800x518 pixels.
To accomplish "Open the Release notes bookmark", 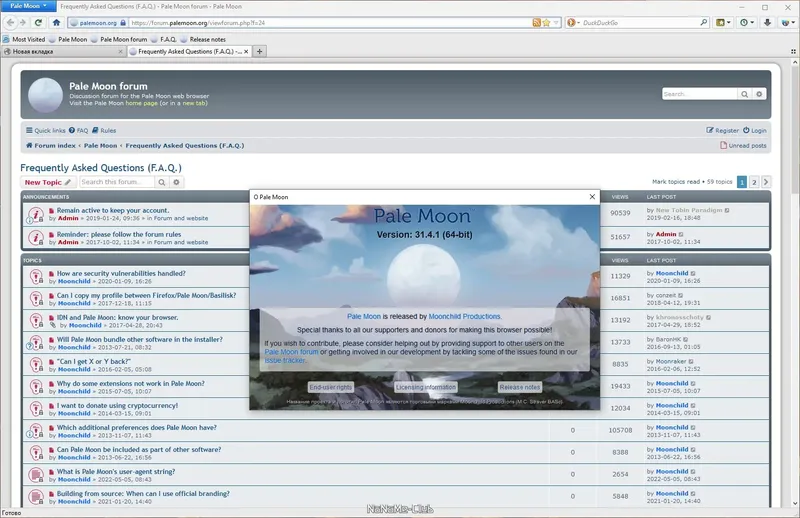I will tap(203, 39).
